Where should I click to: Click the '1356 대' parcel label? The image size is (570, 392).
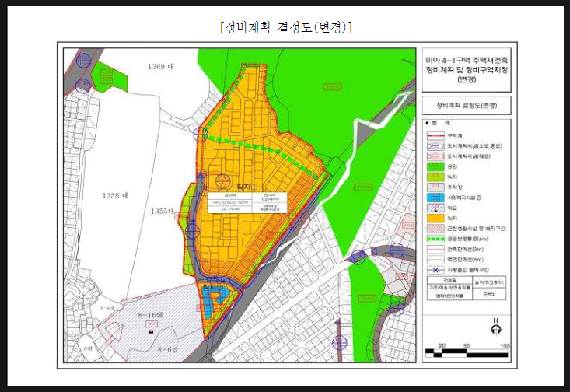coord(115,195)
